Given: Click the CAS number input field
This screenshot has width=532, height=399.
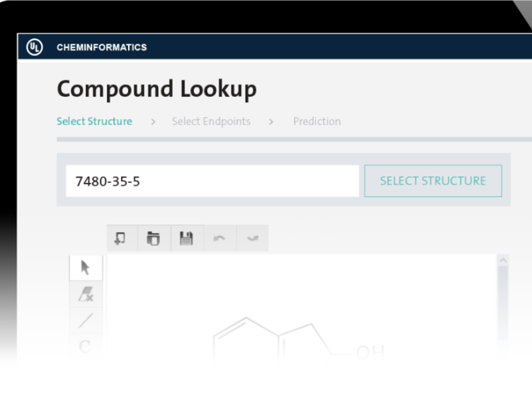Looking at the screenshot, I should click(212, 181).
